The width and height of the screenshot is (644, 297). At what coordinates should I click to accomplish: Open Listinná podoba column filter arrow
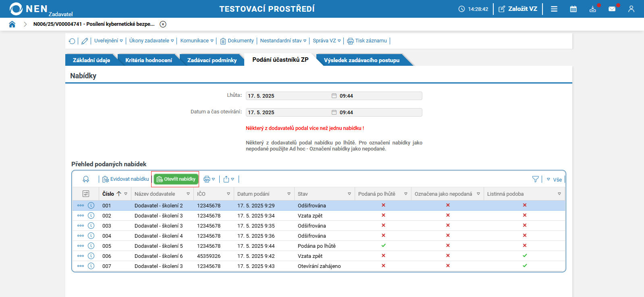[x=559, y=194]
